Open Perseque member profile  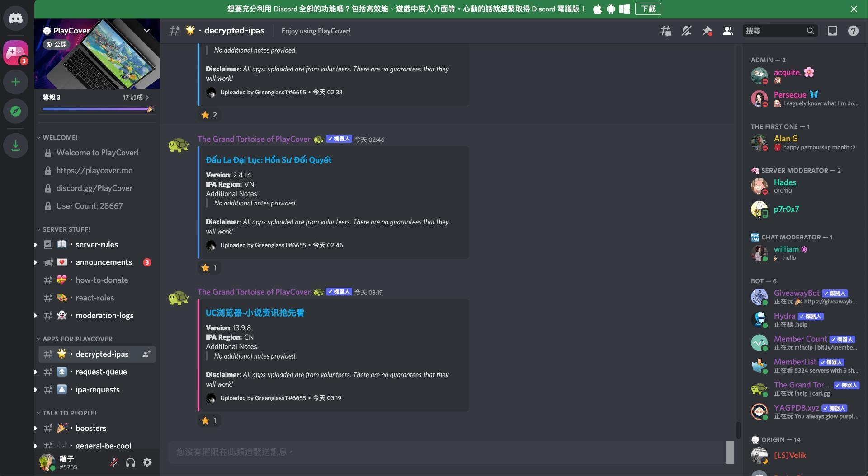pyautogui.click(x=805, y=98)
